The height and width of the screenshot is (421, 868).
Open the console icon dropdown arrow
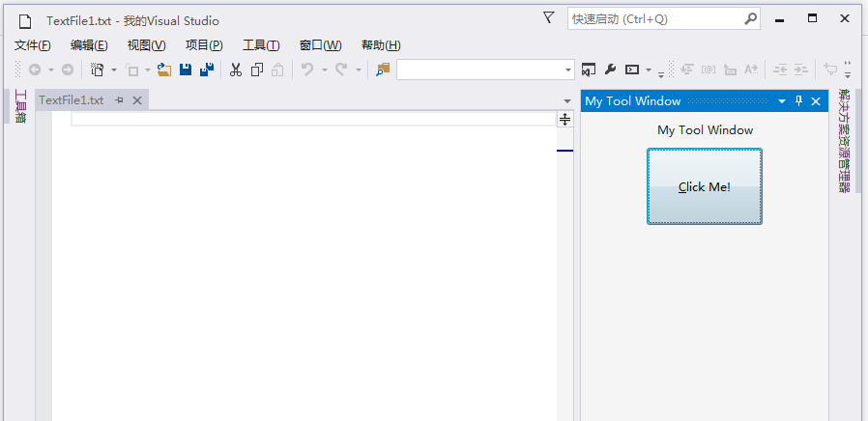649,70
